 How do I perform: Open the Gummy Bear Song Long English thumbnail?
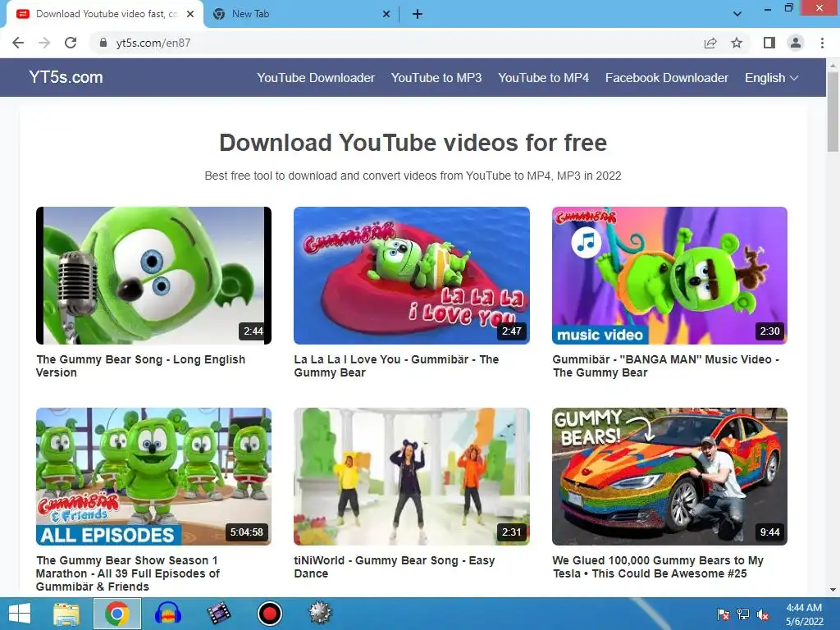[153, 276]
